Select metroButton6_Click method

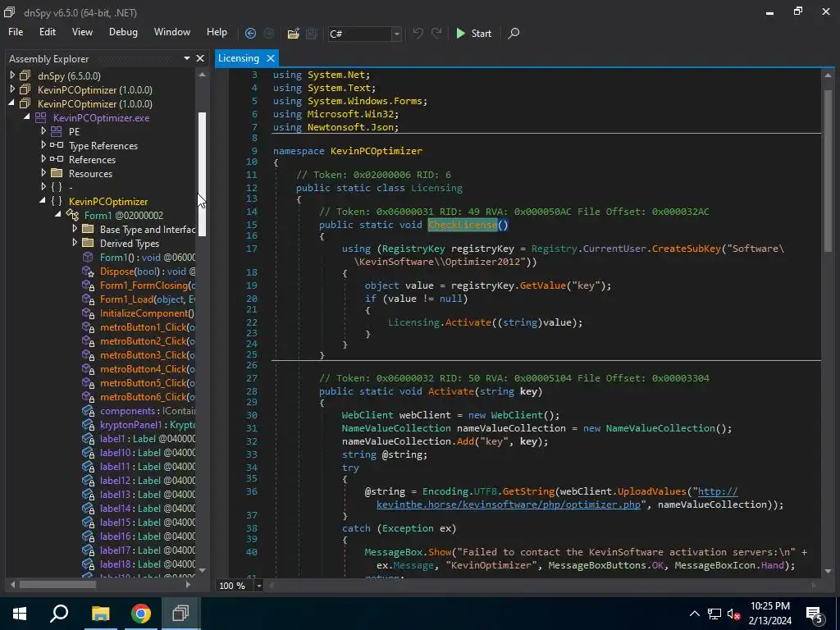click(148, 396)
